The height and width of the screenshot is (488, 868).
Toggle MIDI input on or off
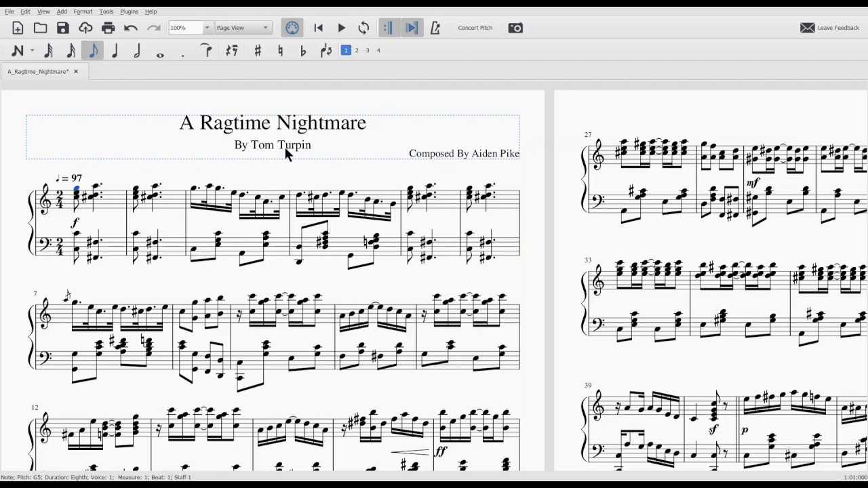coord(292,28)
